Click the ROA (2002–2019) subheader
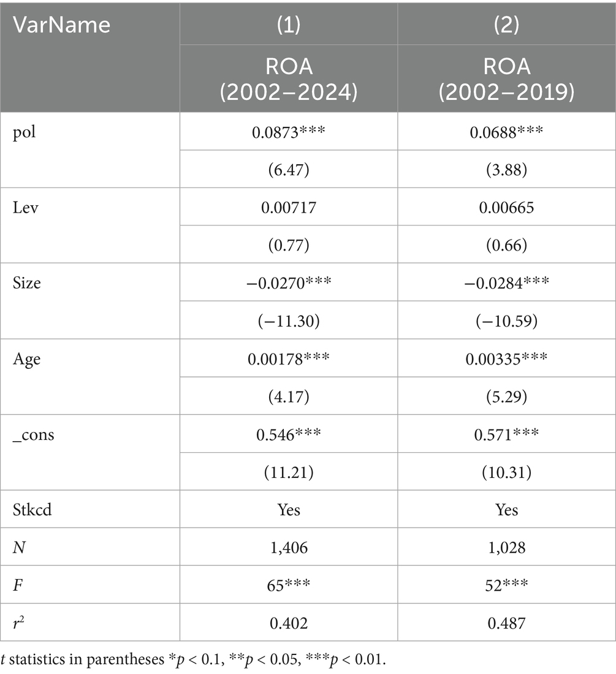This screenshot has height=674, width=616. click(x=507, y=78)
